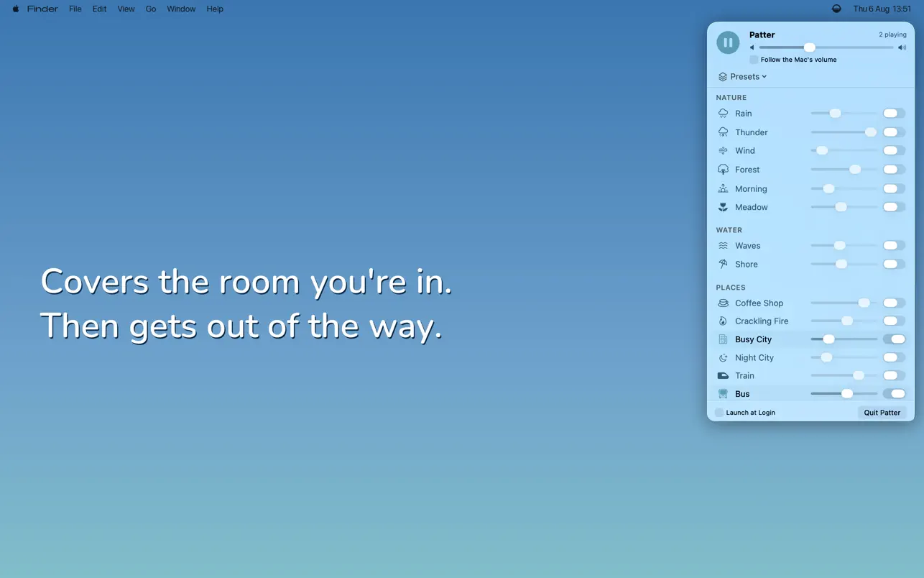Click the "Crackling Fire" label
The height and width of the screenshot is (578, 924).
pos(762,321)
